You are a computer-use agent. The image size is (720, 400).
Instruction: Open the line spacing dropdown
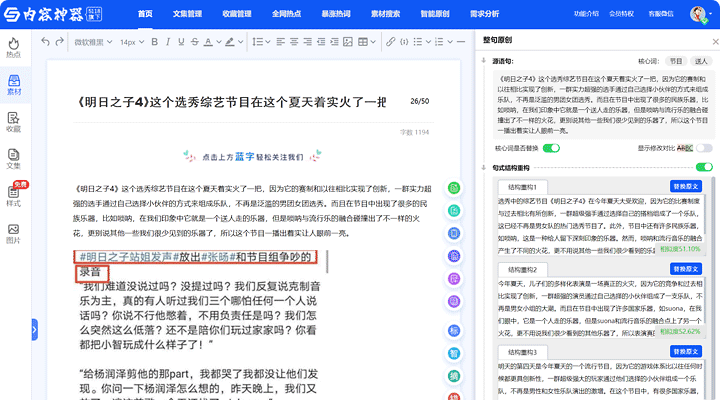[261, 42]
